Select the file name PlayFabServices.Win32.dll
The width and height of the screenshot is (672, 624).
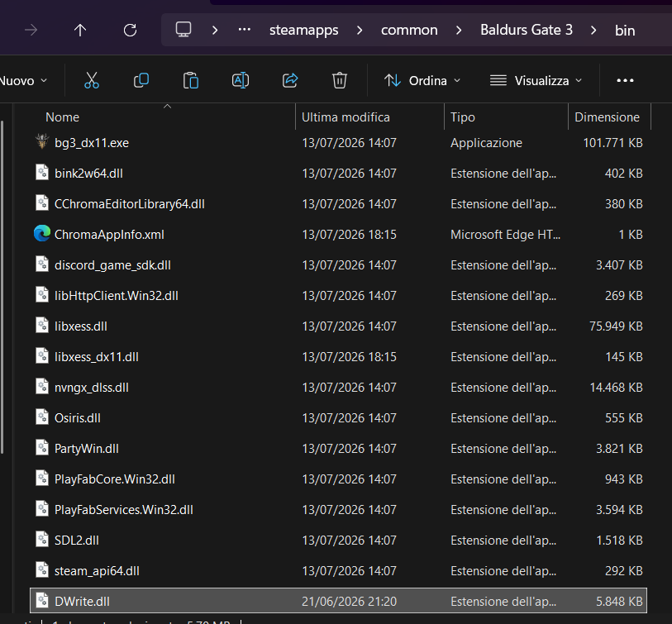point(123,510)
